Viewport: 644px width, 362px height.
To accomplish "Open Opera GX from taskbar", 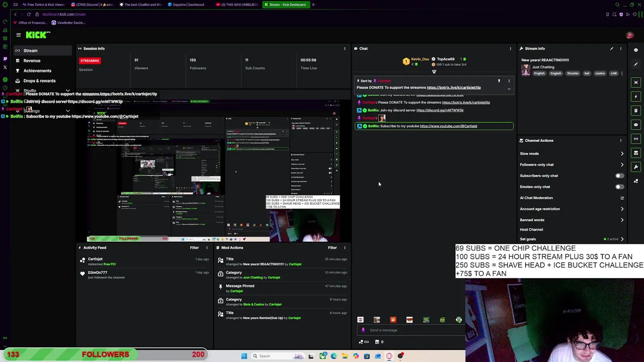I will point(389,356).
